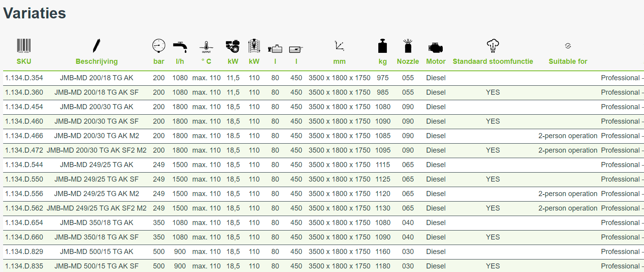Select SKU 1.134.D.354
Viewport: 644px width, 272px height.
click(x=24, y=78)
